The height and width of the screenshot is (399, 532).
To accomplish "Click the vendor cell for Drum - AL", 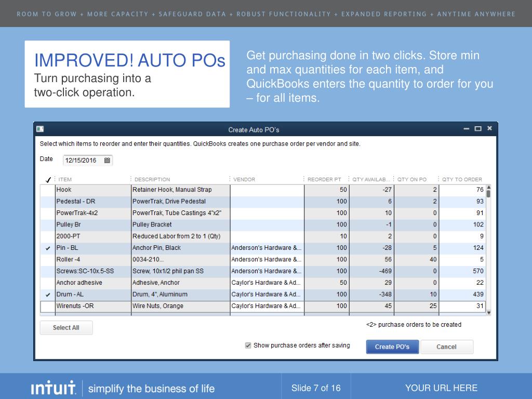I will [267, 295].
